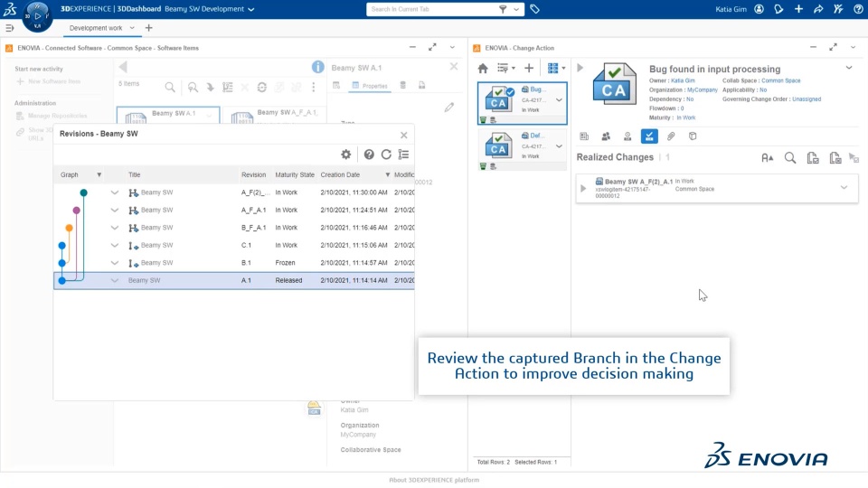The width and height of the screenshot is (868, 488).
Task: Open MyCompany organization link
Action: 702,89
